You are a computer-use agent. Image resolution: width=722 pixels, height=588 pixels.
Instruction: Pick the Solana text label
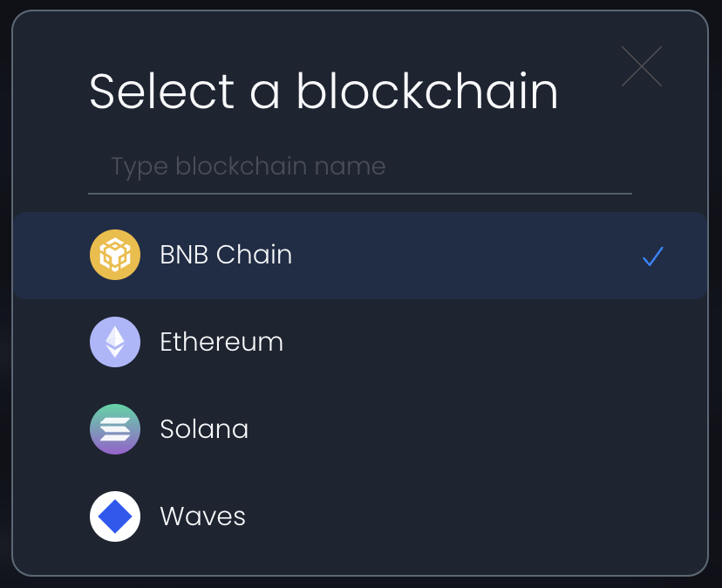(204, 429)
